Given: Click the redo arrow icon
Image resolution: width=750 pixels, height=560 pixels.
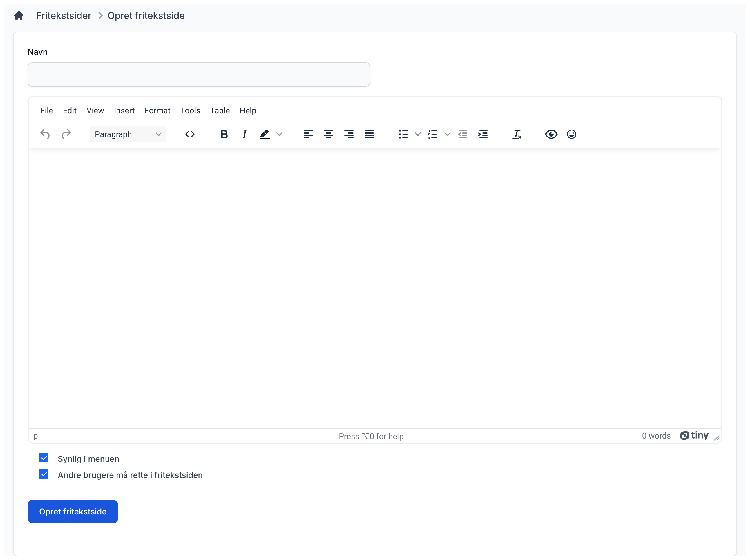Looking at the screenshot, I should pyautogui.click(x=66, y=134).
